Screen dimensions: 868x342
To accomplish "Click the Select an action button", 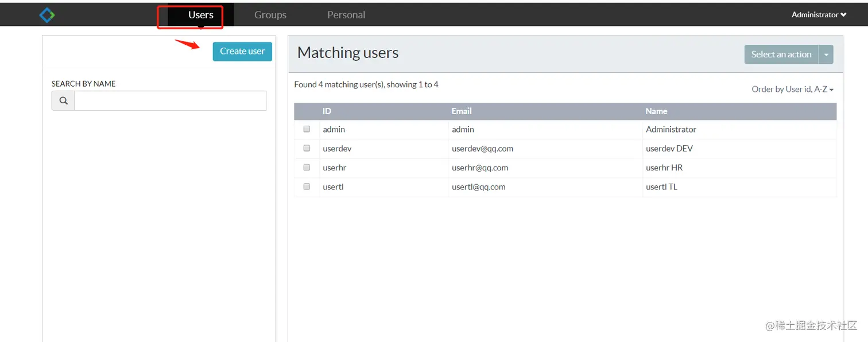I will [x=781, y=55].
